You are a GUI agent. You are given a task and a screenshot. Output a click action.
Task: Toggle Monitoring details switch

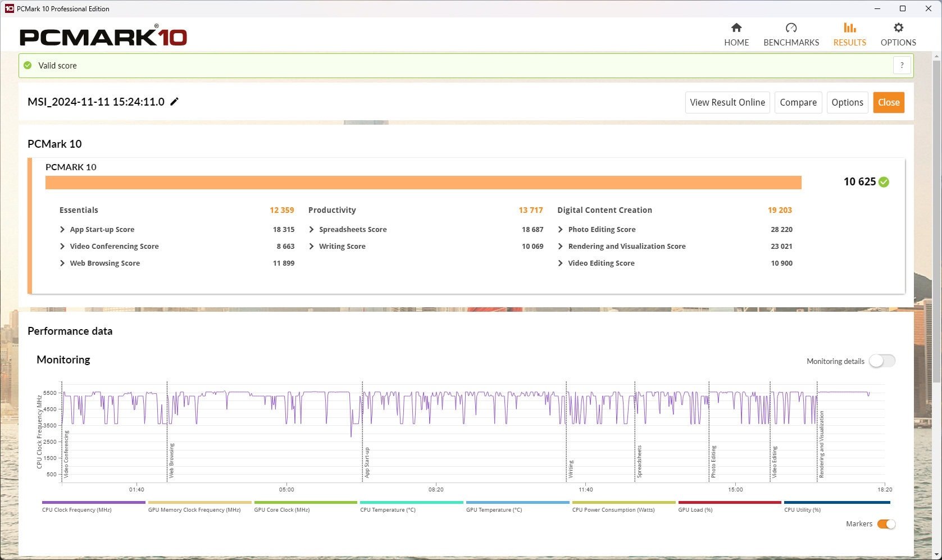[x=882, y=361]
